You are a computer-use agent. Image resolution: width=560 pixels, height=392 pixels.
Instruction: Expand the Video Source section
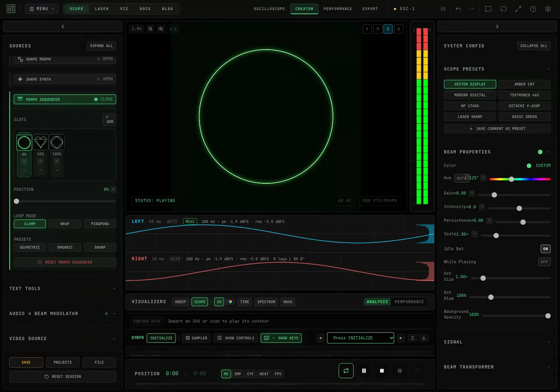(63, 339)
